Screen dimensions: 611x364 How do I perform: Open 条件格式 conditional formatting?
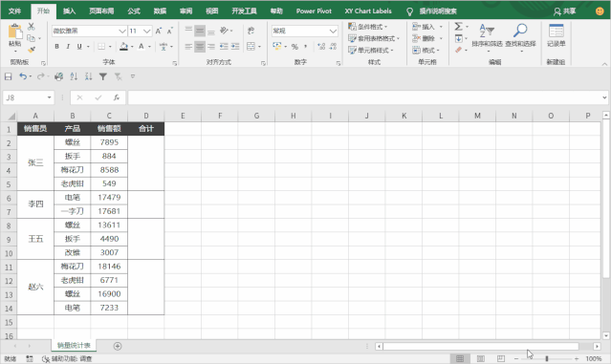click(368, 27)
